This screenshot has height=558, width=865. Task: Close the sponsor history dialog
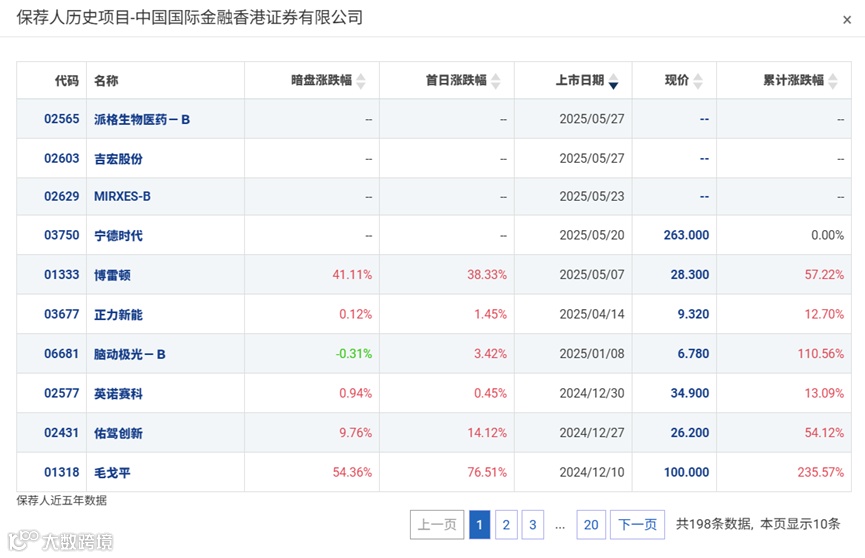[x=847, y=20]
